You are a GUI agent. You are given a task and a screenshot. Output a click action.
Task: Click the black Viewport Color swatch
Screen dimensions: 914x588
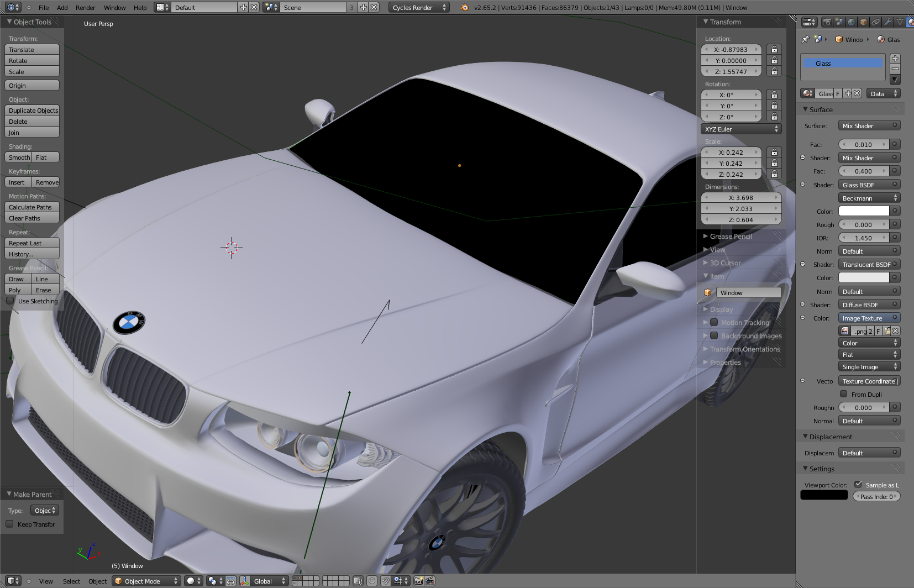(x=824, y=496)
